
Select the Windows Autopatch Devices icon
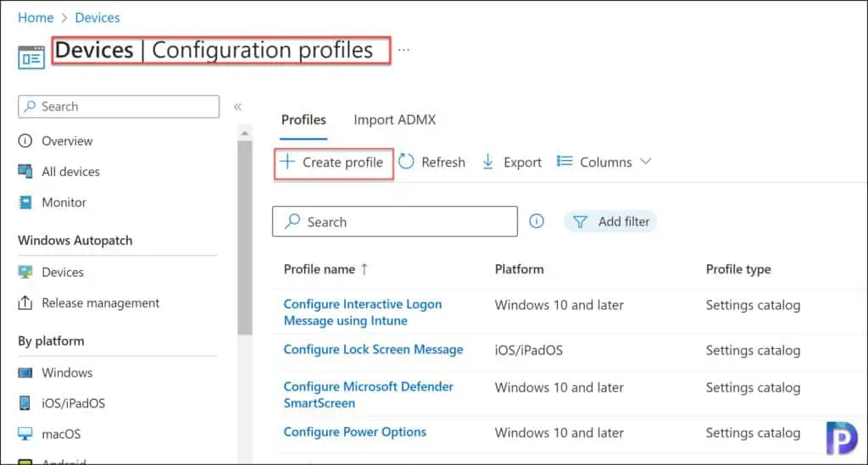coord(25,272)
